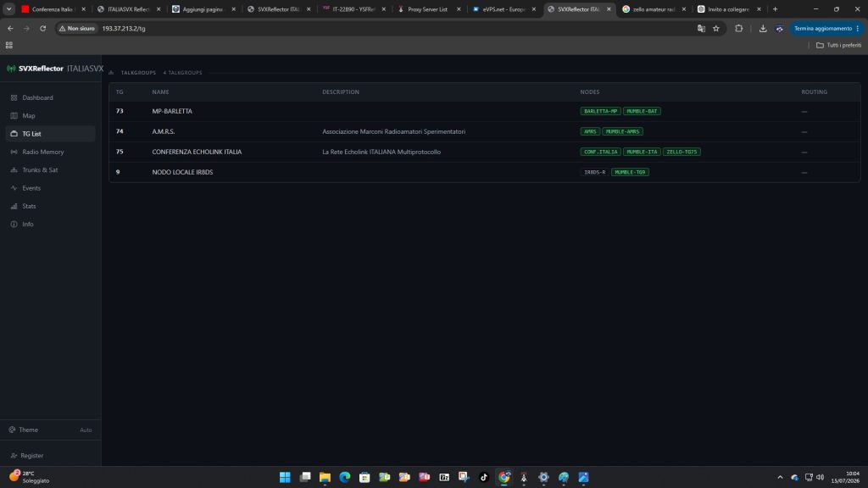Select CONFERENZA ECHOLINK ITALIA talkgroup name
This screenshot has height=488, width=868.
197,152
